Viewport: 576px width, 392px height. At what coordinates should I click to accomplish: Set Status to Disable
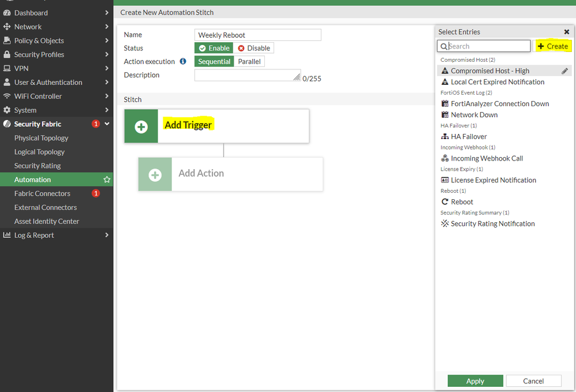pyautogui.click(x=253, y=48)
